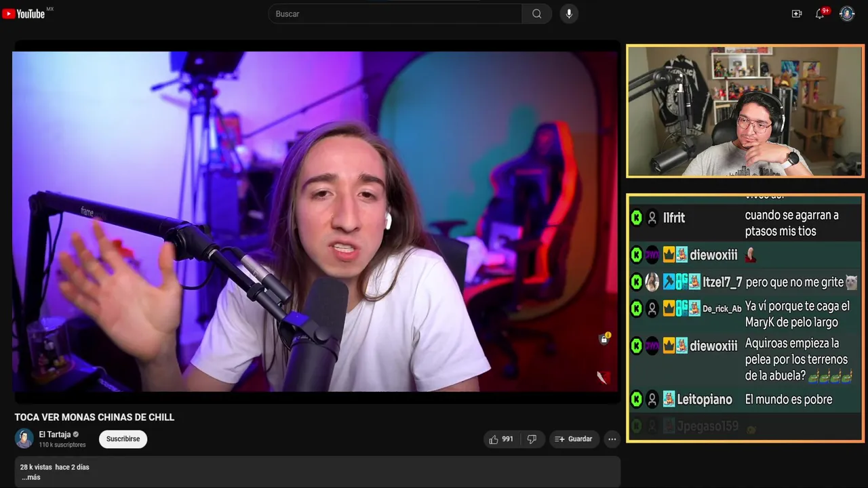Open the account avatar menu
The width and height of the screenshot is (868, 488).
[x=847, y=14]
